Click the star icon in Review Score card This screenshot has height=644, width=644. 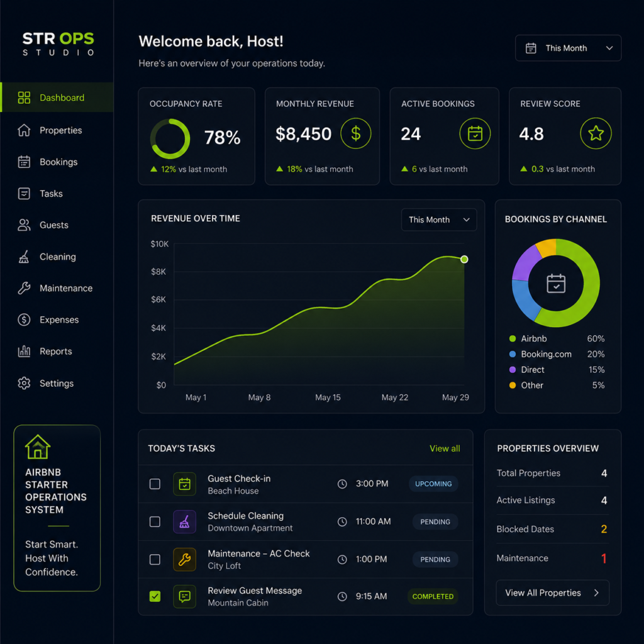click(x=596, y=133)
